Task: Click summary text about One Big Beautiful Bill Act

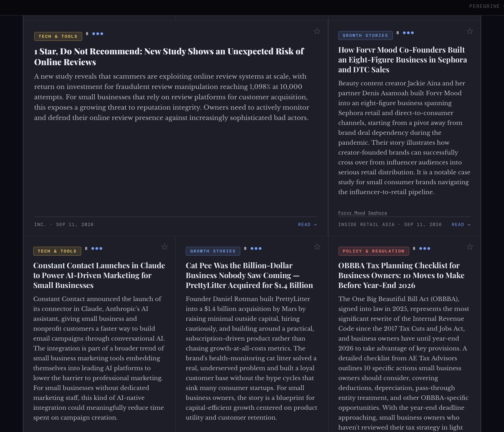Action: [x=404, y=363]
